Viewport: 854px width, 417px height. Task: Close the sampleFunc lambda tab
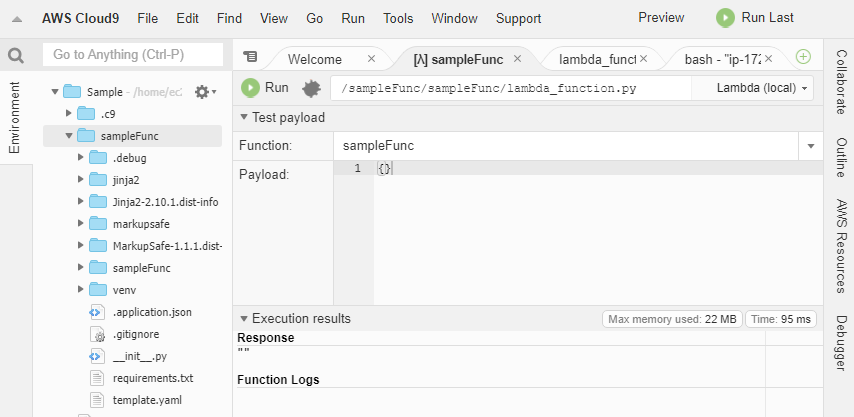[x=518, y=59]
